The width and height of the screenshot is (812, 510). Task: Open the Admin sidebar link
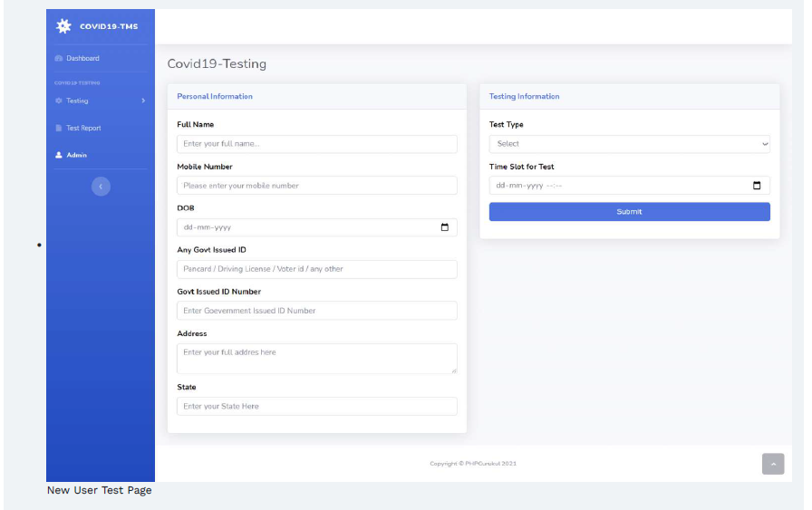(77, 155)
